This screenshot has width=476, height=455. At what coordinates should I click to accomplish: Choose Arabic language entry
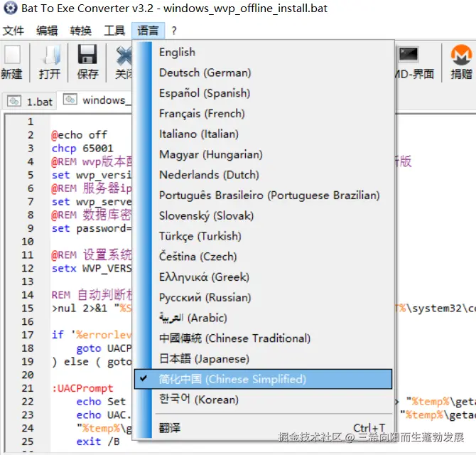(x=263, y=318)
